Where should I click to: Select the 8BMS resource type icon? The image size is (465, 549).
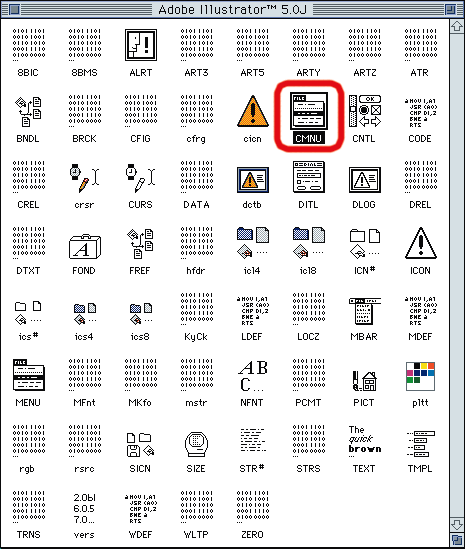coord(85,44)
